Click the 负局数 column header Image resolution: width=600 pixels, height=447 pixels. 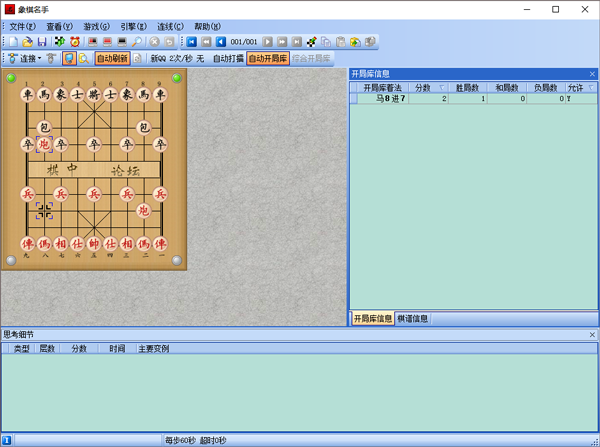click(546, 88)
